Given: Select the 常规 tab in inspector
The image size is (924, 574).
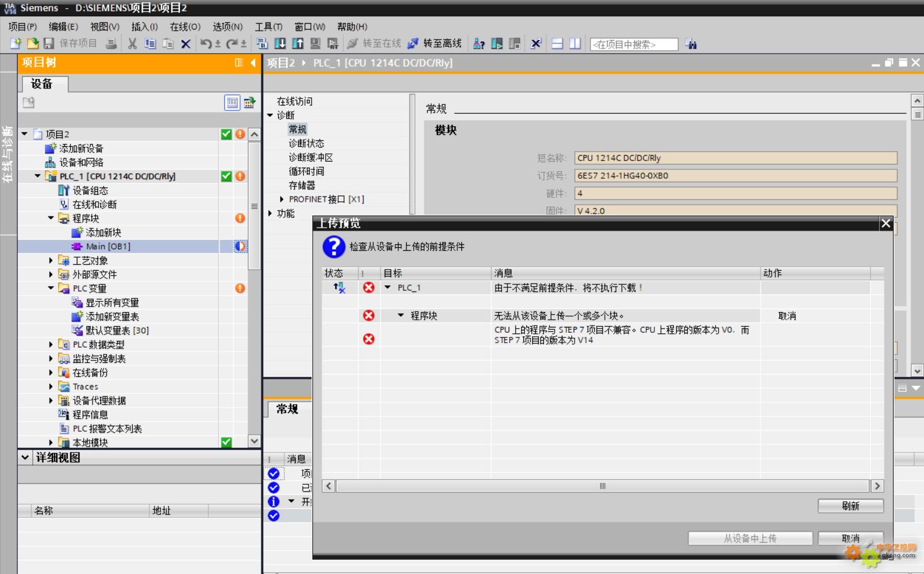Looking at the screenshot, I should click(287, 409).
